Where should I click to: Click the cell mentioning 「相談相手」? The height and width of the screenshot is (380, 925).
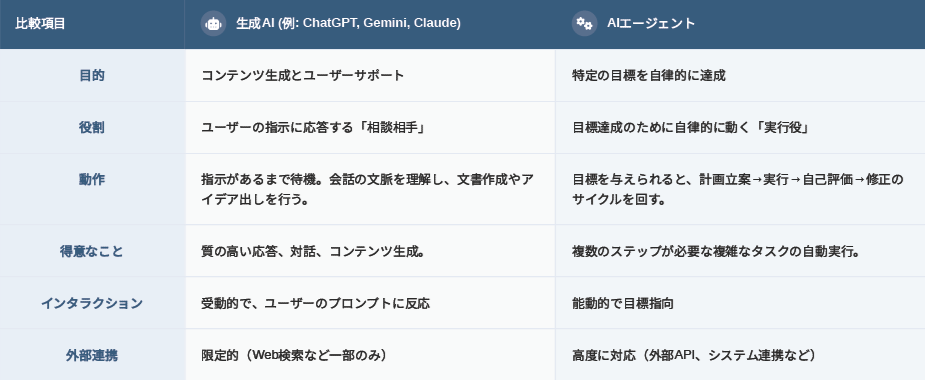point(370,127)
